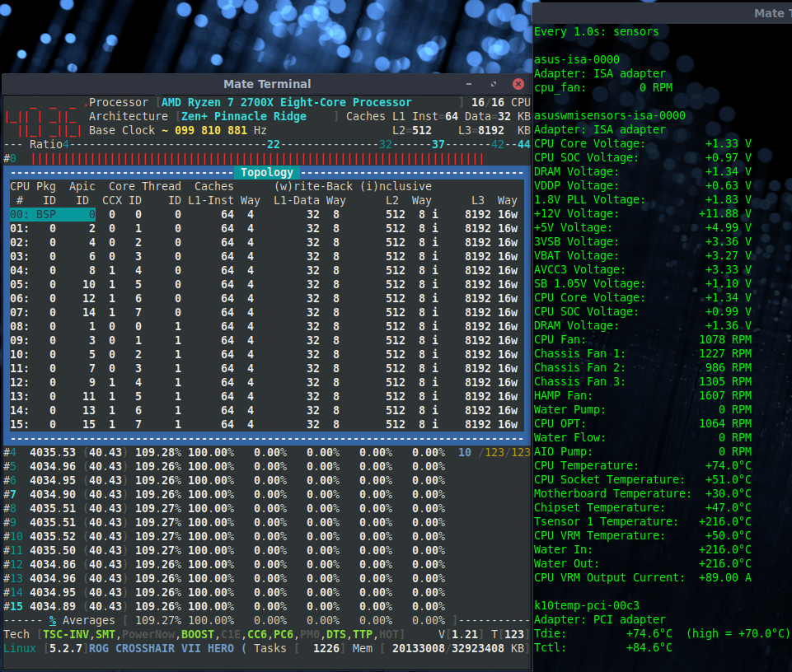Screen dimensions: 792x672
Task: Click core #10 frequency 4035.52
Action: (53, 536)
